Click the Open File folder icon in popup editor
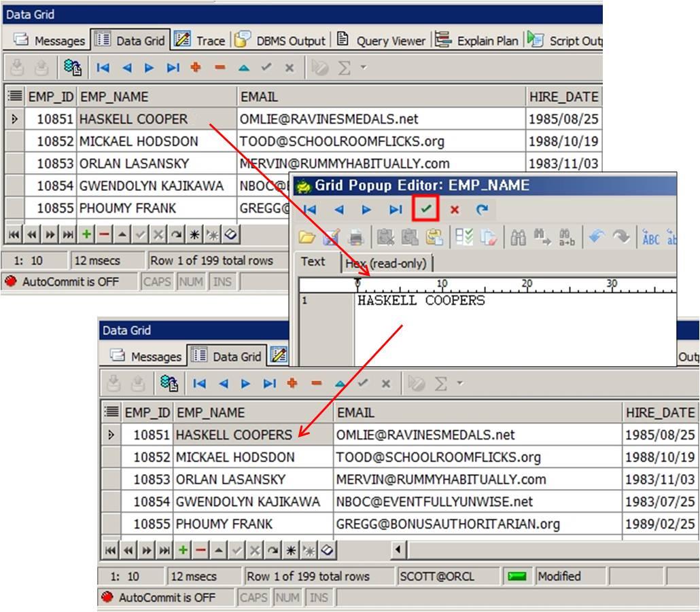The image size is (700, 612). tap(308, 238)
